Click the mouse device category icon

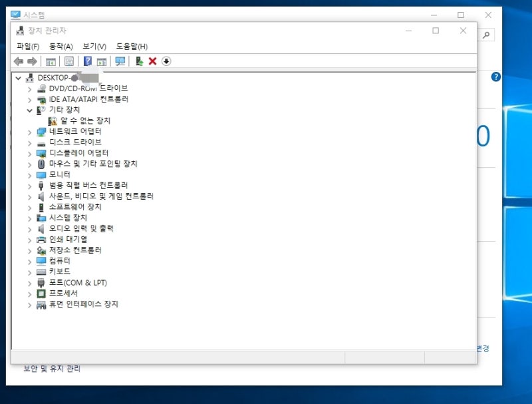click(x=41, y=164)
